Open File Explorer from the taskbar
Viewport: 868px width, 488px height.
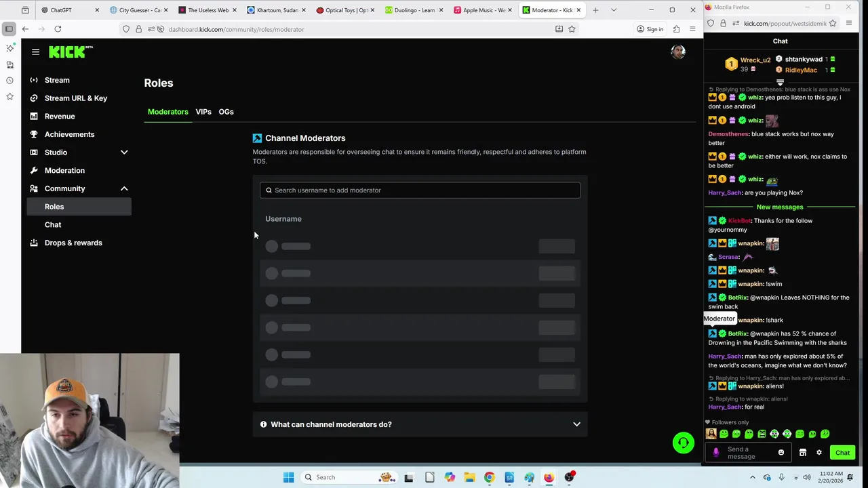click(469, 477)
